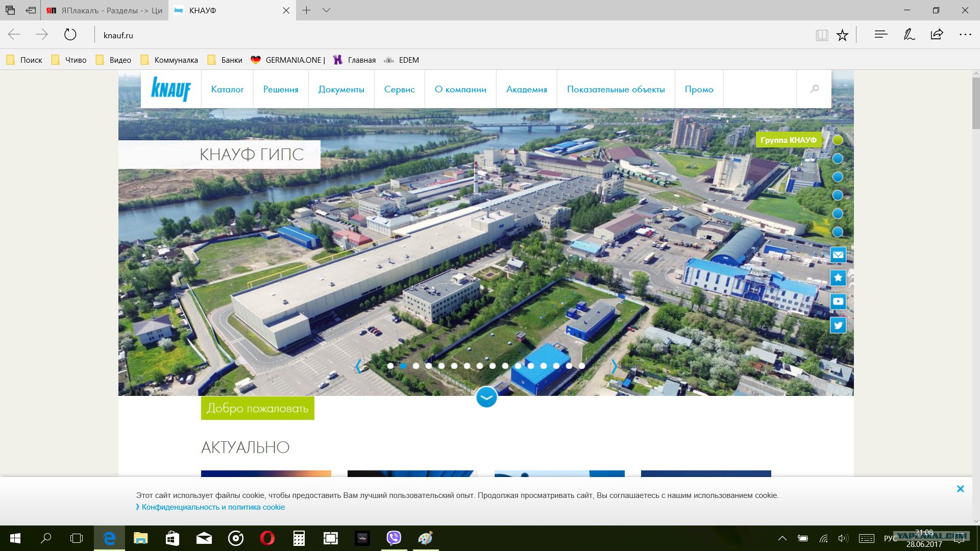Image resolution: width=980 pixels, height=551 pixels.
Task: Open the Академия menu
Action: pyautogui.click(x=527, y=89)
